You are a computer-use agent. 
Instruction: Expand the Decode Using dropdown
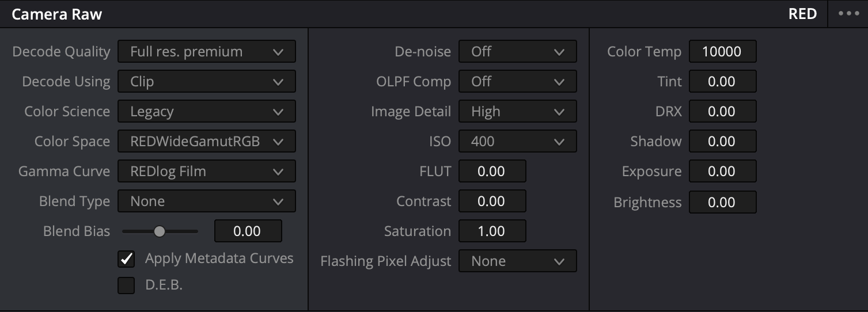point(206,82)
